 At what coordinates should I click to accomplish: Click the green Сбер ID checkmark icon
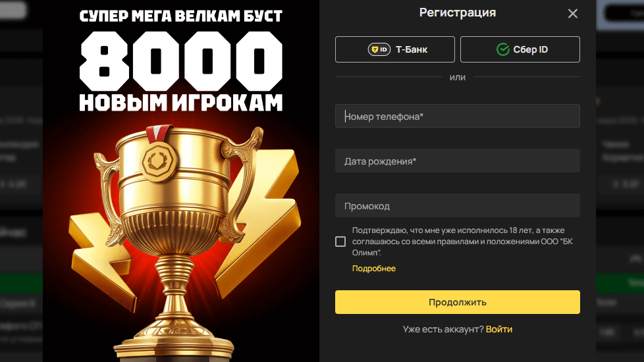coord(502,49)
